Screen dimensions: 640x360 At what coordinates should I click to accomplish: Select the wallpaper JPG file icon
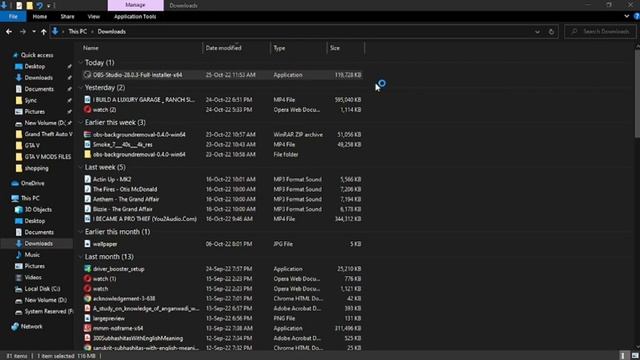tap(87, 244)
